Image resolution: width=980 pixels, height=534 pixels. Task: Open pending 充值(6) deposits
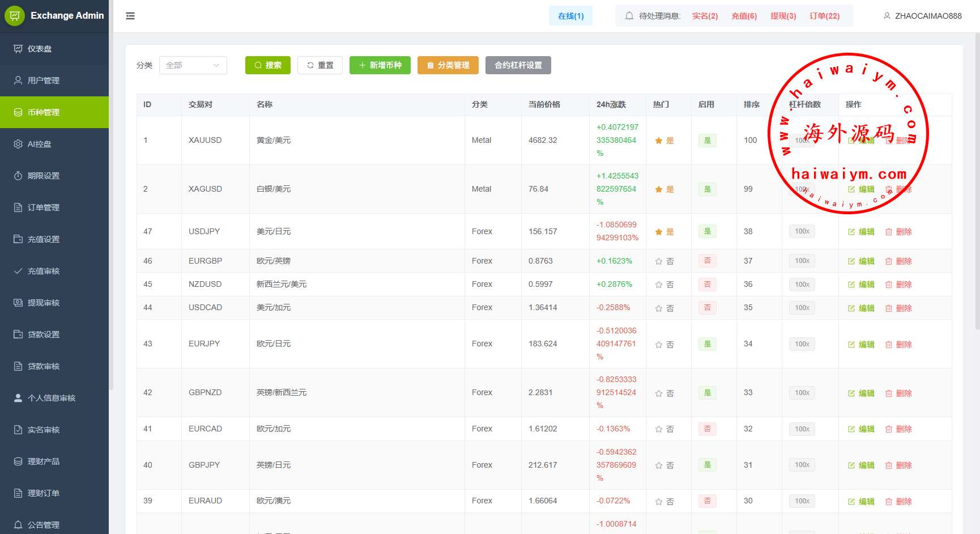(x=744, y=16)
